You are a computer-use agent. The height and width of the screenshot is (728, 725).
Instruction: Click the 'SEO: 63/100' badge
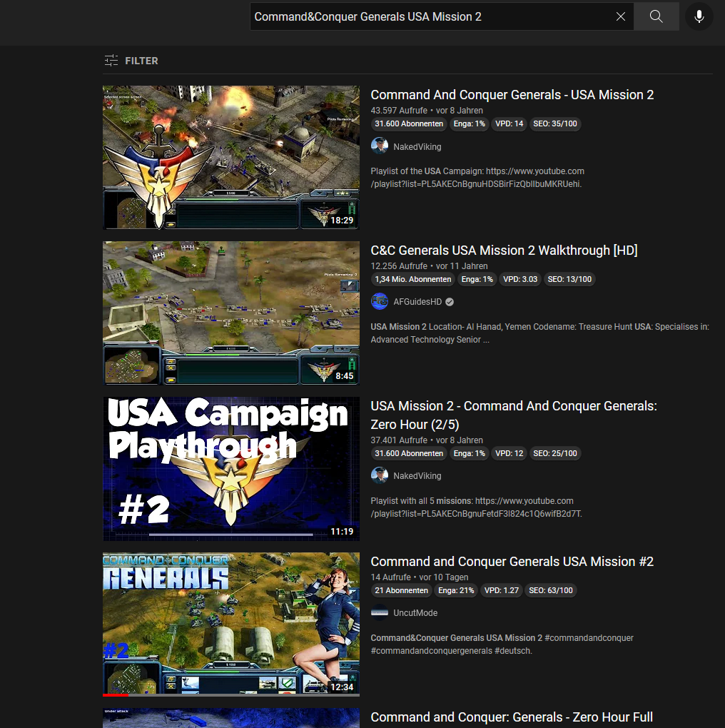pyautogui.click(x=550, y=590)
